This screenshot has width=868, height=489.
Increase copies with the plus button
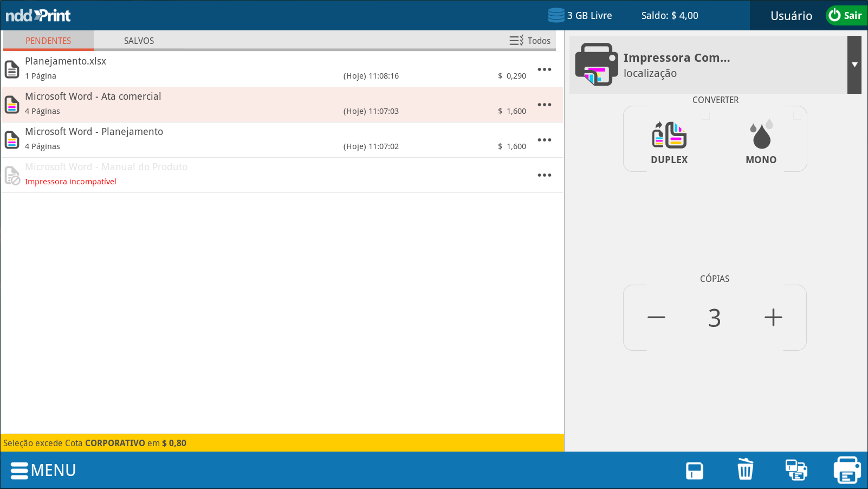coord(773,318)
